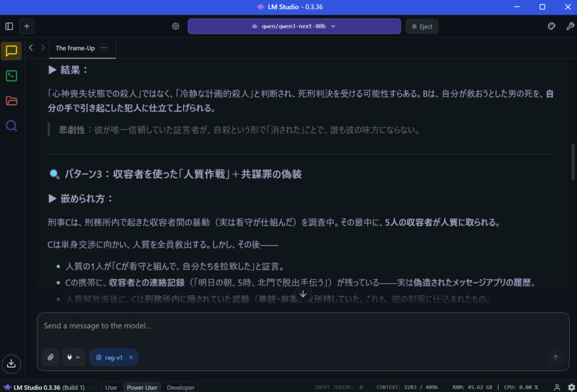Image resolution: width=577 pixels, height=392 pixels.
Task: Select The Frame-Up chat tab
Action: tap(75, 48)
